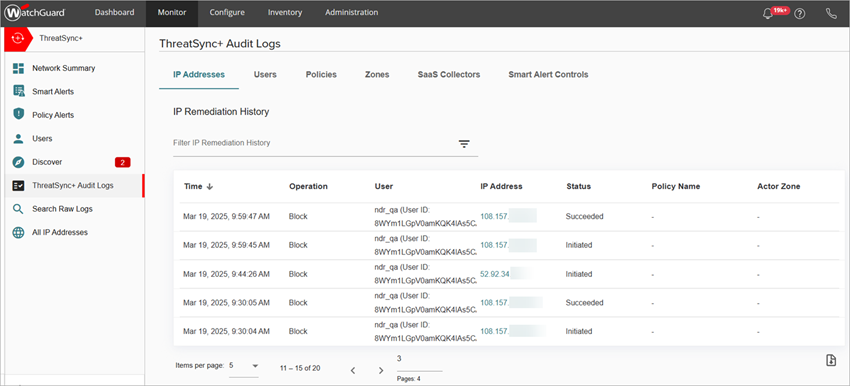The image size is (850, 386).
Task: Click the Mar 19, 2025, 9:44:26 AM cell
Action: tap(227, 274)
